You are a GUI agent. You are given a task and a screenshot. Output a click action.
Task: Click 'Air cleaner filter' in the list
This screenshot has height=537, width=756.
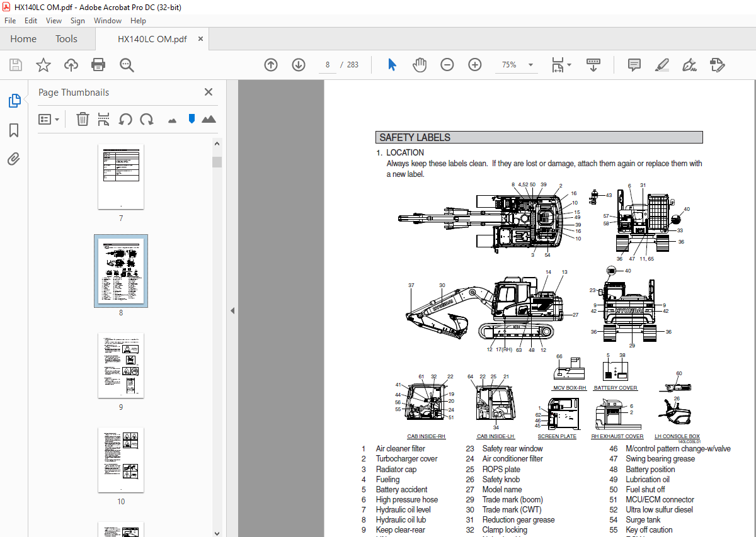pyautogui.click(x=401, y=449)
